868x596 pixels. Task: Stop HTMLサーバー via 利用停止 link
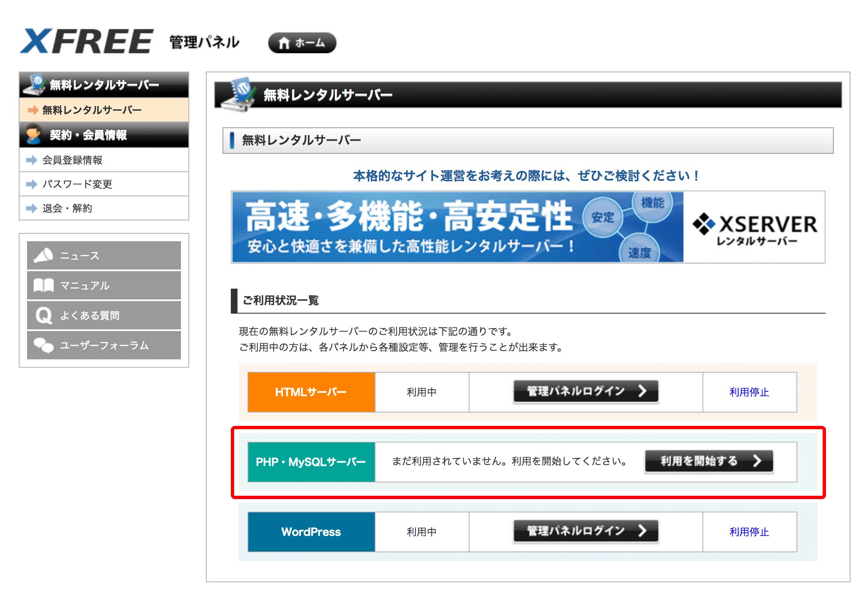point(749,392)
